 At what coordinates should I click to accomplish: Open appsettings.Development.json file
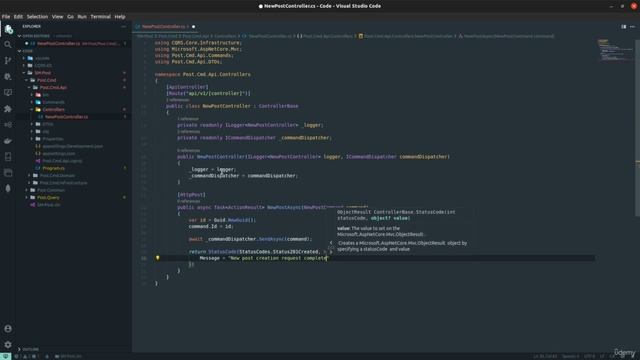[x=73, y=146]
